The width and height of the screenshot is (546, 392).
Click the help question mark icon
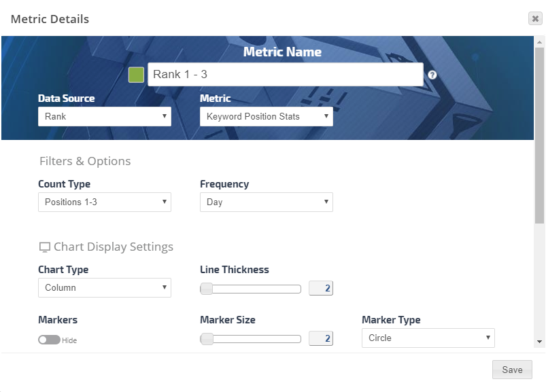point(432,75)
